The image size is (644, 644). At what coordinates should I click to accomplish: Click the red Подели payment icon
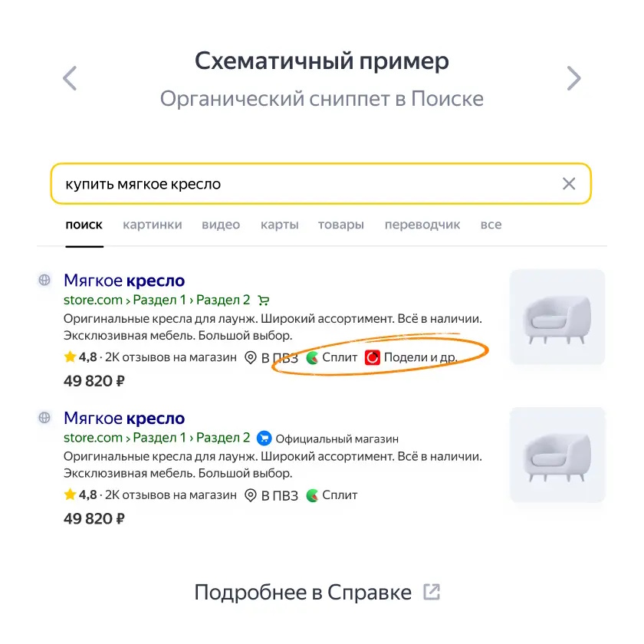[373, 357]
